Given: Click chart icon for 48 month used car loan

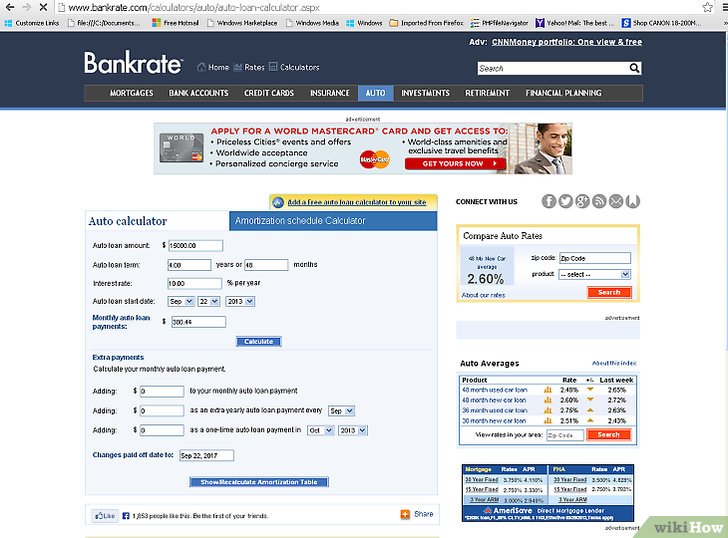Looking at the screenshot, I should coord(548,390).
